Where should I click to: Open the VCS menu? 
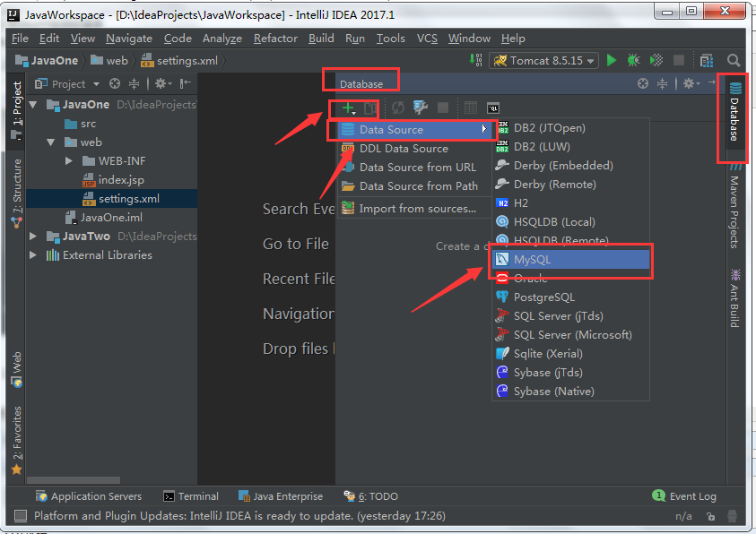tap(427, 38)
